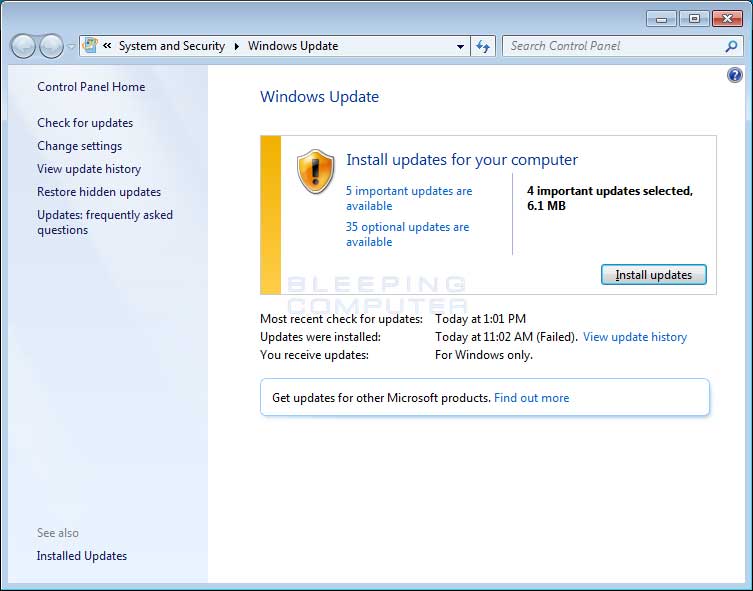Click System and Security breadcrumb
Screen dimensions: 753x591
(172, 46)
